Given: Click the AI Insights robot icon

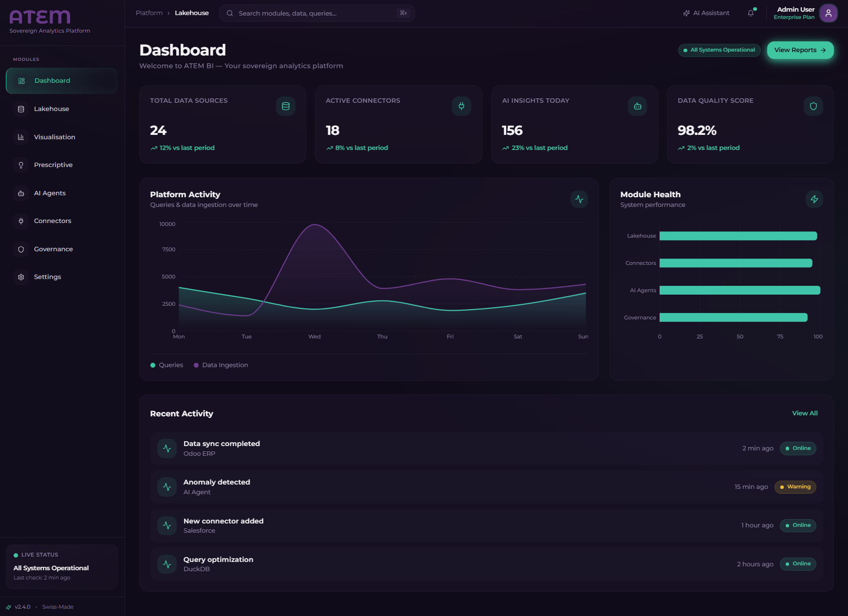Looking at the screenshot, I should point(637,106).
